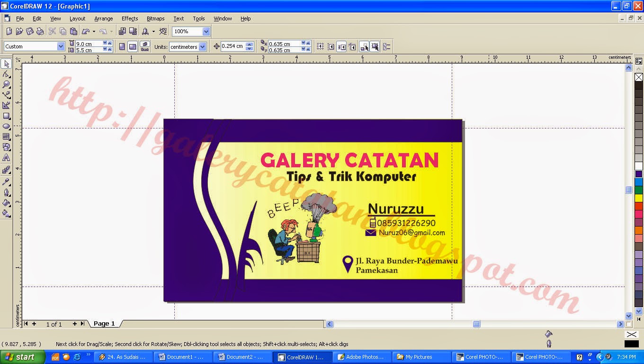Click the Copy icon
This screenshot has height=364, width=644.
(63, 31)
